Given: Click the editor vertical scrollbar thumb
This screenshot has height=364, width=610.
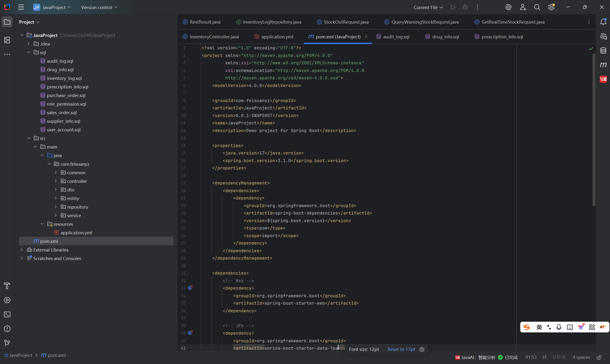Looking at the screenshot, I should tap(594, 130).
